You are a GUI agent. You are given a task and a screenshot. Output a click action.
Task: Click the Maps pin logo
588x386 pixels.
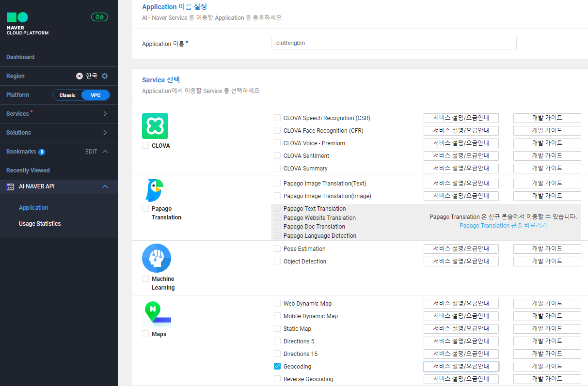[x=157, y=314]
